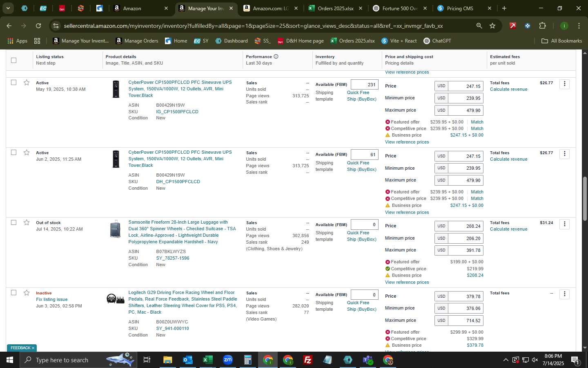
Task: Open Manage Orders bookmark
Action: (137, 41)
